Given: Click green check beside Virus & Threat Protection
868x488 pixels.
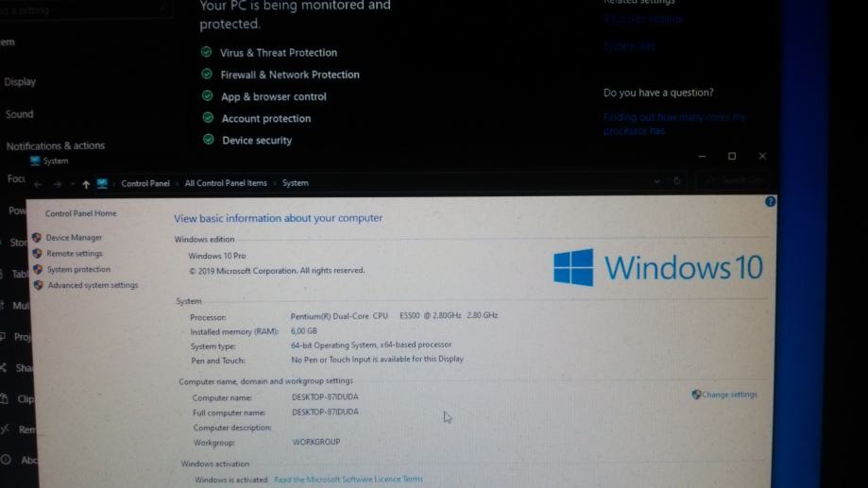Looking at the screenshot, I should pyautogui.click(x=207, y=52).
